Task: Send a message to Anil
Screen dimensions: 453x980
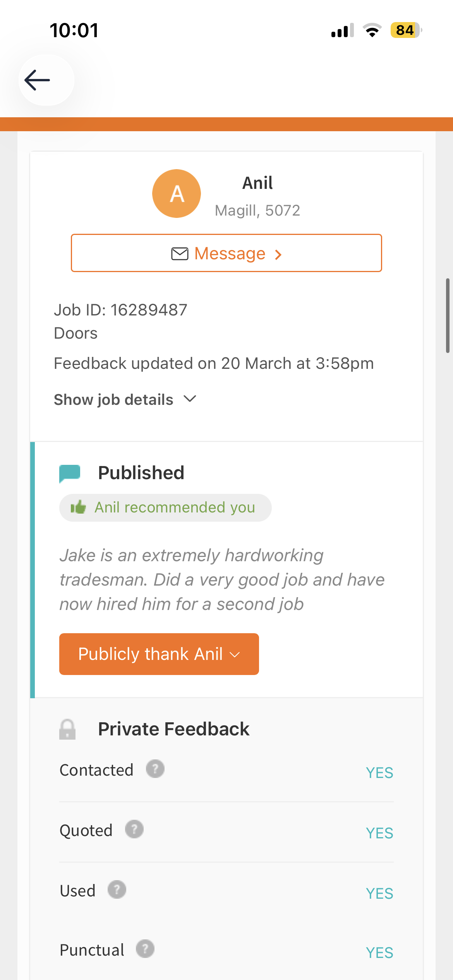Action: click(226, 253)
